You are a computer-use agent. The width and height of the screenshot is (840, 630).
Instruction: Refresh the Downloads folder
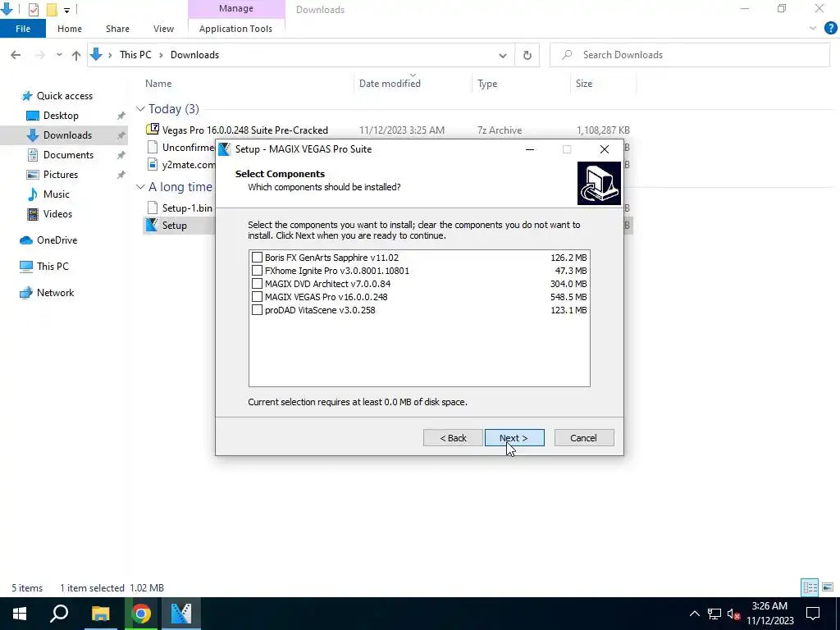click(527, 55)
